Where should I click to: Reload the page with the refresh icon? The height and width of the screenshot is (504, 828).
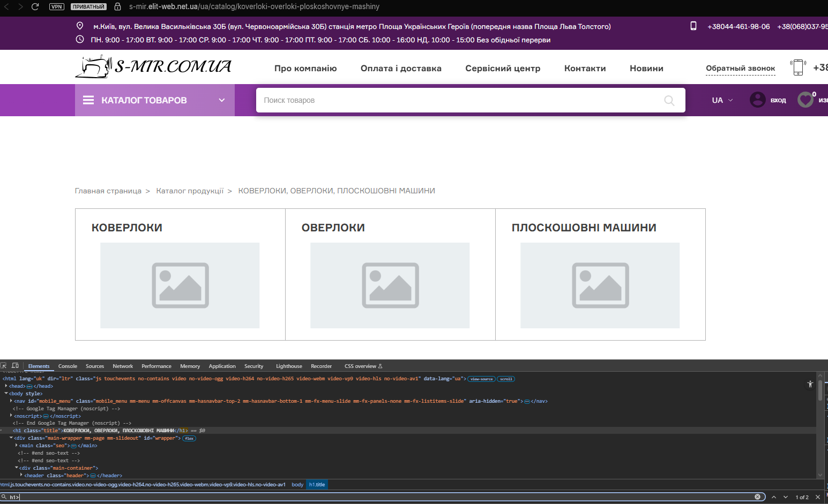coord(35,6)
